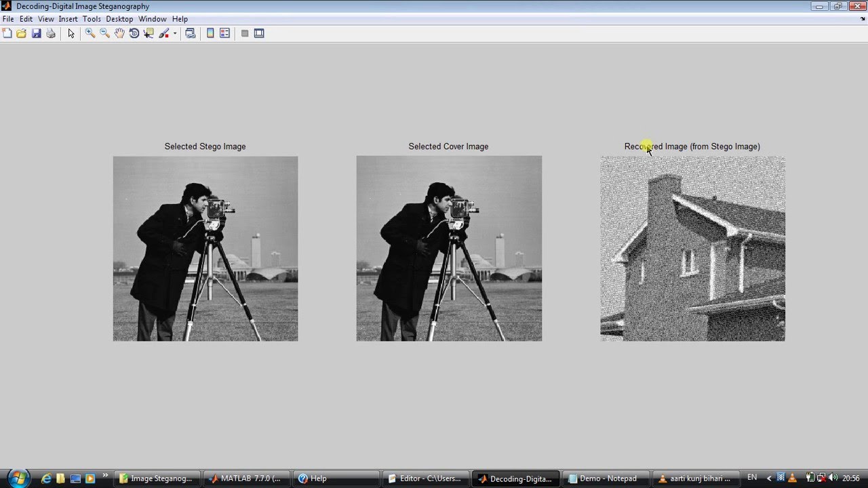
Task: Open the File menu
Action: coord(8,19)
